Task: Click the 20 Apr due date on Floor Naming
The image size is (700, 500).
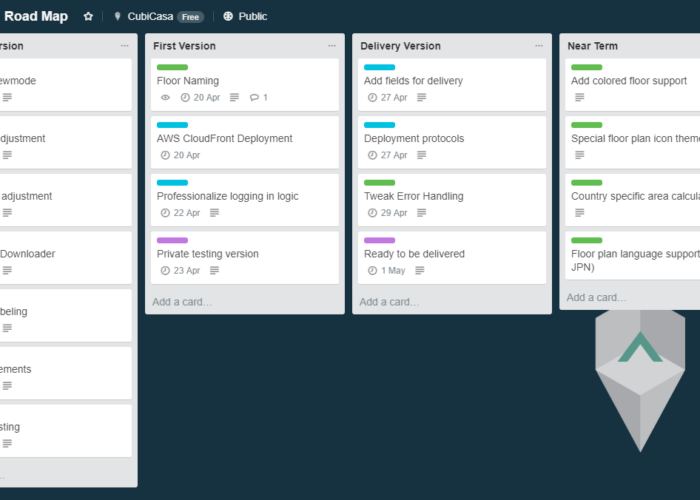Action: click(200, 97)
